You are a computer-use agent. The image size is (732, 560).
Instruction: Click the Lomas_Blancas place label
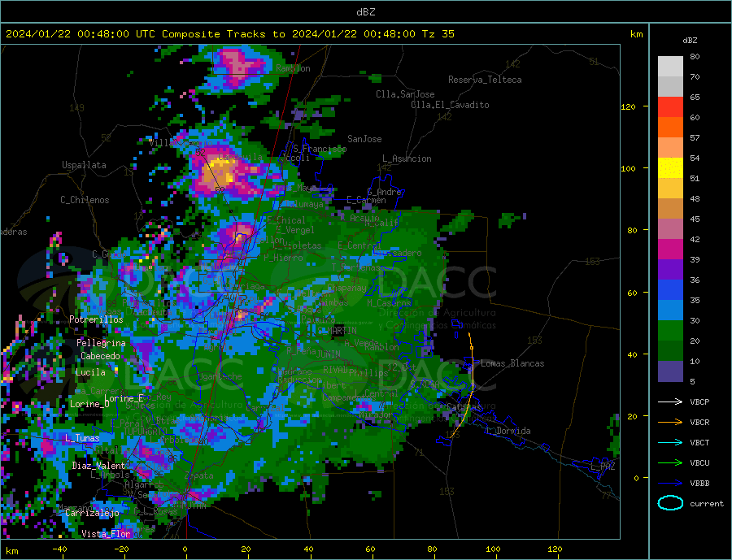click(x=512, y=363)
